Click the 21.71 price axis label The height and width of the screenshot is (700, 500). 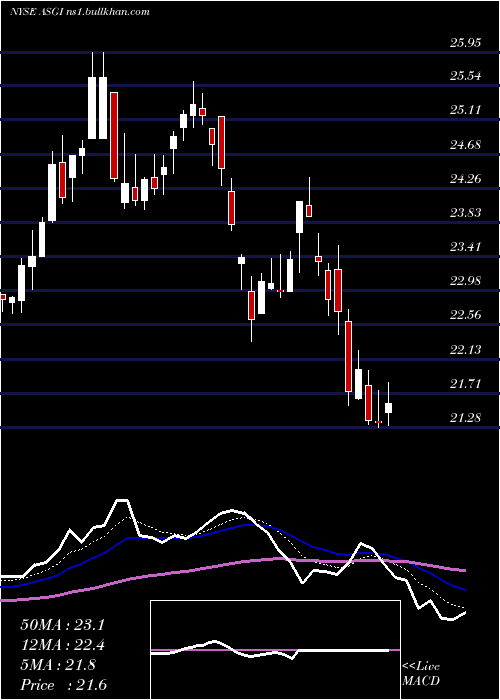click(465, 383)
